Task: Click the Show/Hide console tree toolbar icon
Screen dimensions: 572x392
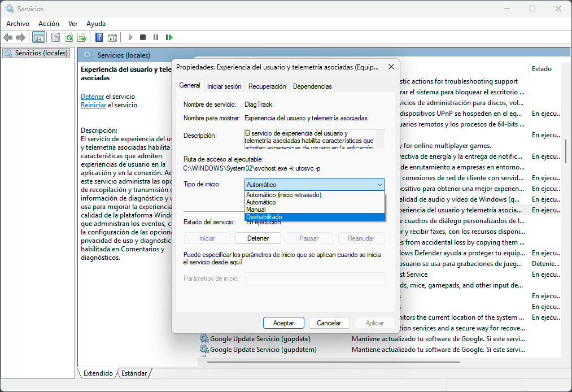Action: point(38,37)
